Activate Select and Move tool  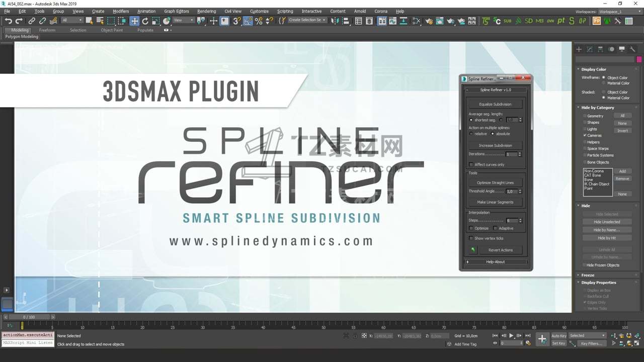pyautogui.click(x=134, y=21)
